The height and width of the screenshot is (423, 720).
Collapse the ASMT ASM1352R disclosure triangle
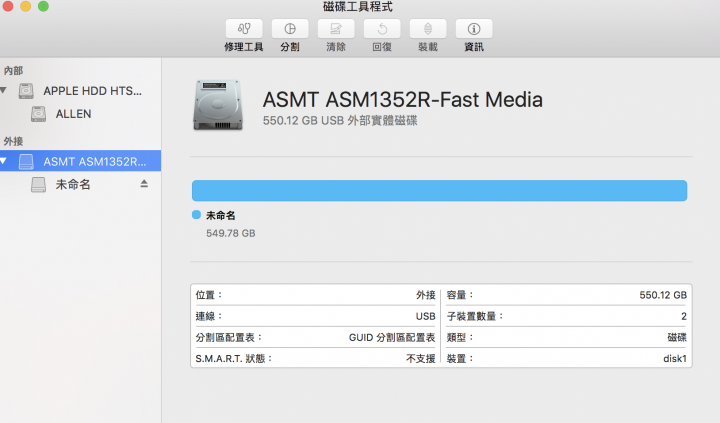coord(4,161)
